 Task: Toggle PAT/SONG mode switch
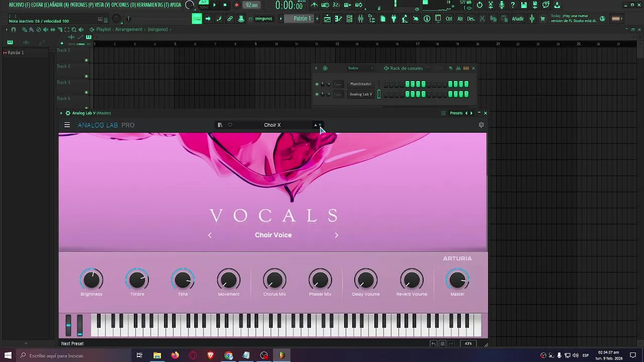pos(204,5)
